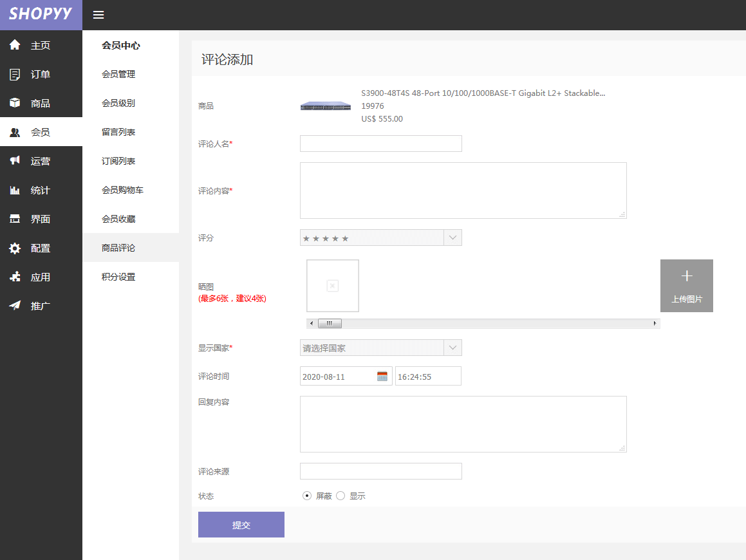Click the order document icon beside 订单
The width and height of the screenshot is (746, 560).
(15, 74)
